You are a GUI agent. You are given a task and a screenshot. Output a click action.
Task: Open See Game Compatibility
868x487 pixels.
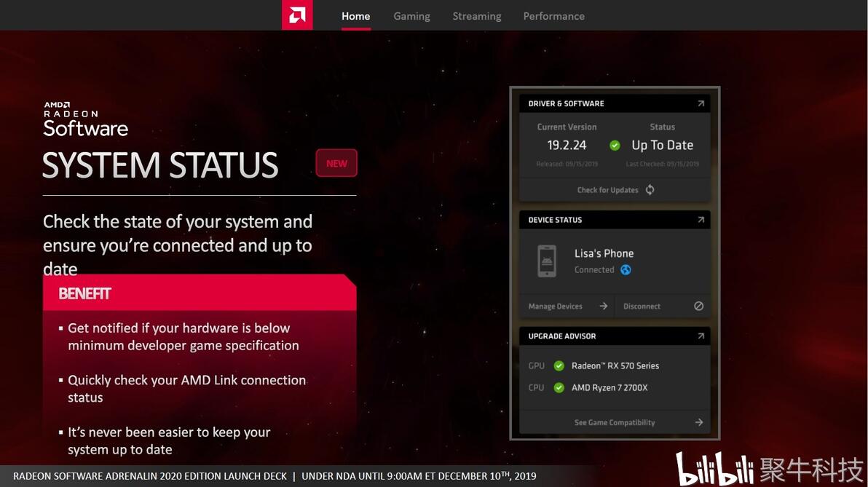[615, 422]
